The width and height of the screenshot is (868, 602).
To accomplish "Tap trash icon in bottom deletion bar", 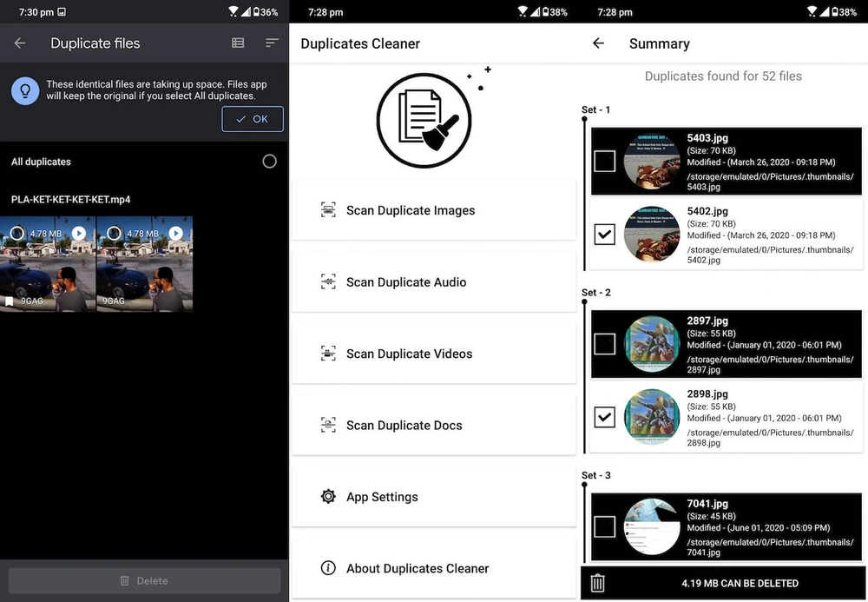I will click(597, 584).
